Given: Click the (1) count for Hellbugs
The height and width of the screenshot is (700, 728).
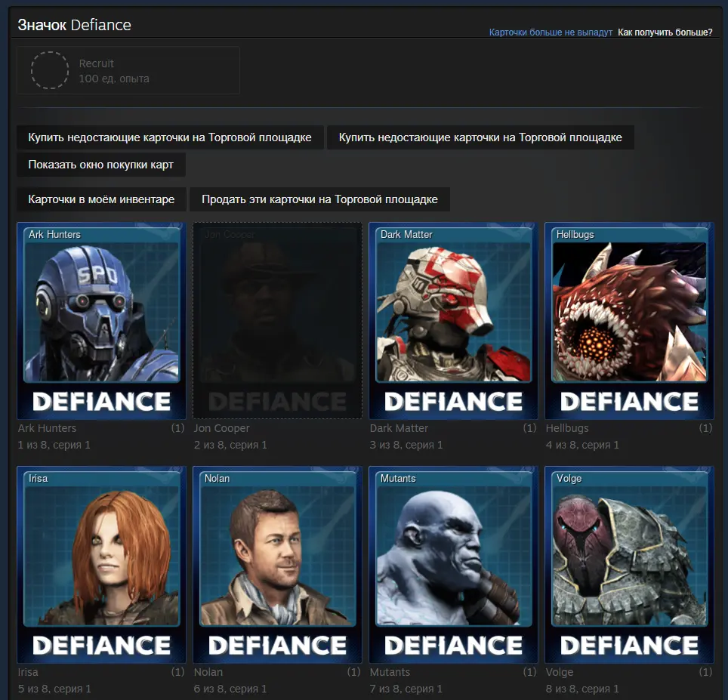Looking at the screenshot, I should tap(705, 428).
